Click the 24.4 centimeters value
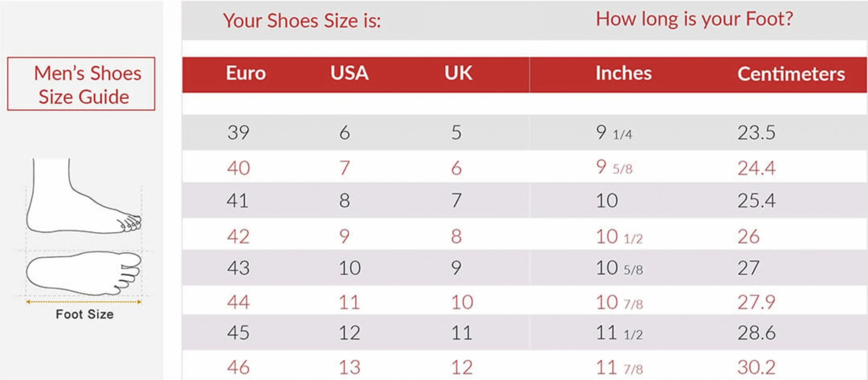The width and height of the screenshot is (868, 380). pos(756,168)
